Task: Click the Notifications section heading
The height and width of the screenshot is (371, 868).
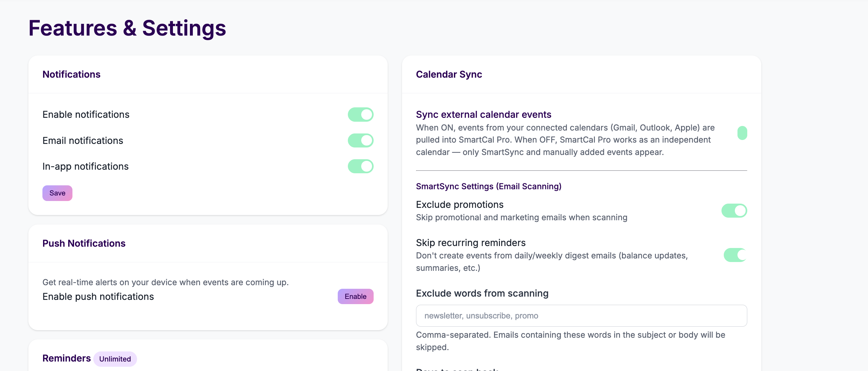Action: pyautogui.click(x=71, y=74)
